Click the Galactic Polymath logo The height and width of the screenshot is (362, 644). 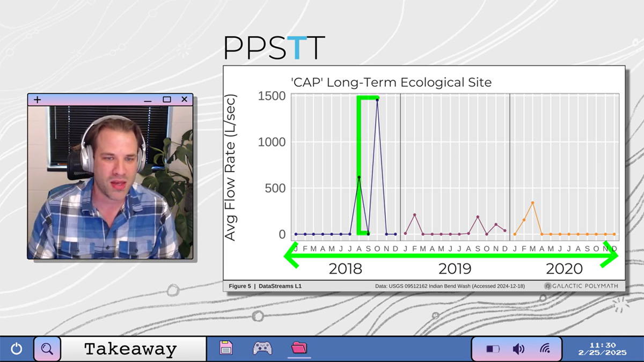[581, 286]
